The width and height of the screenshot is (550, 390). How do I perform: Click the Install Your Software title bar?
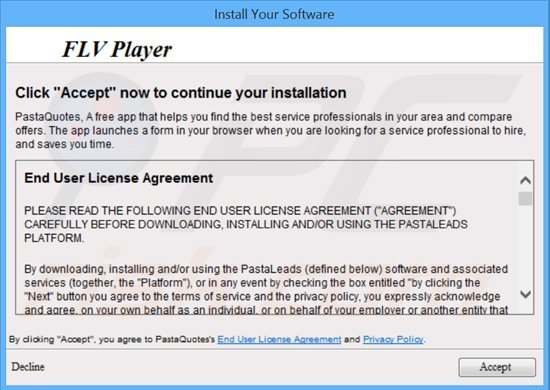coord(275,14)
